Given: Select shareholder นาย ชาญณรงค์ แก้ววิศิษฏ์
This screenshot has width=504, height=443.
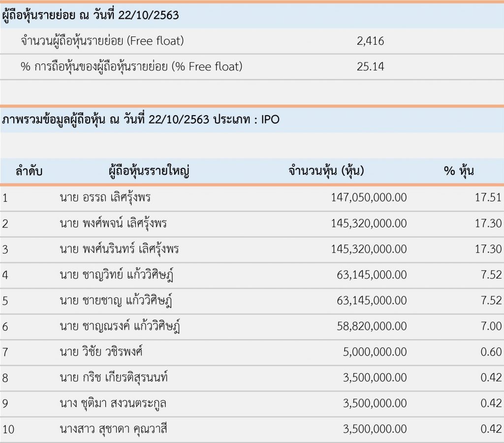Looking at the screenshot, I should tap(120, 326).
